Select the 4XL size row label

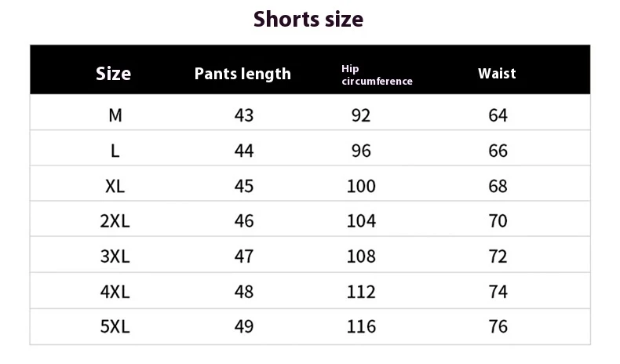(115, 292)
